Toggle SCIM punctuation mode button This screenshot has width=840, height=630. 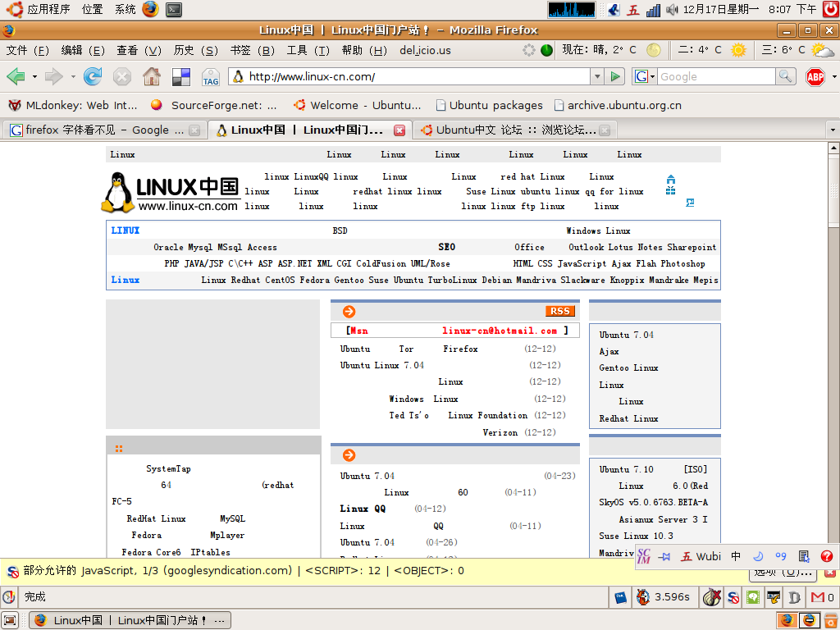(781, 556)
